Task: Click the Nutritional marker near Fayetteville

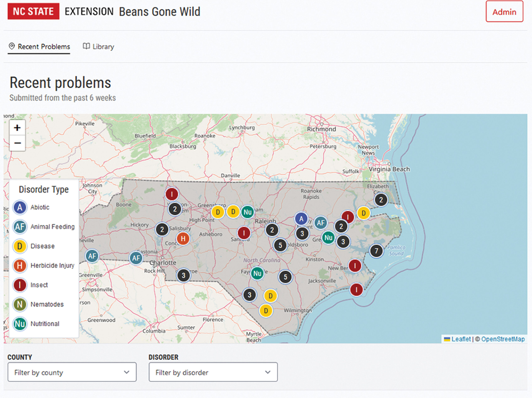Action: 257,273
